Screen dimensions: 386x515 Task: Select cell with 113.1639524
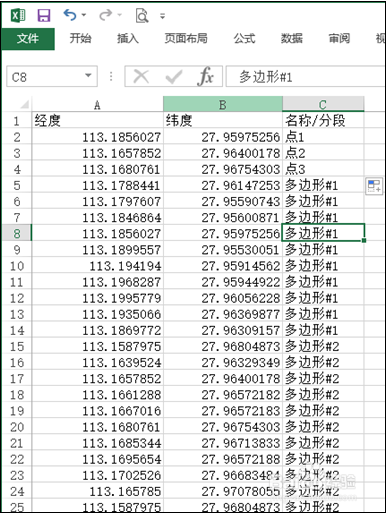point(97,362)
